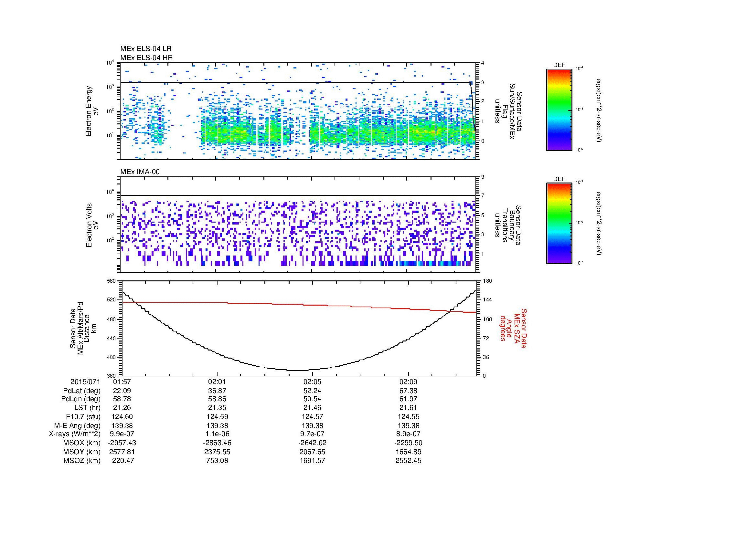Click the MSOZ (km) row label

(x=82, y=461)
